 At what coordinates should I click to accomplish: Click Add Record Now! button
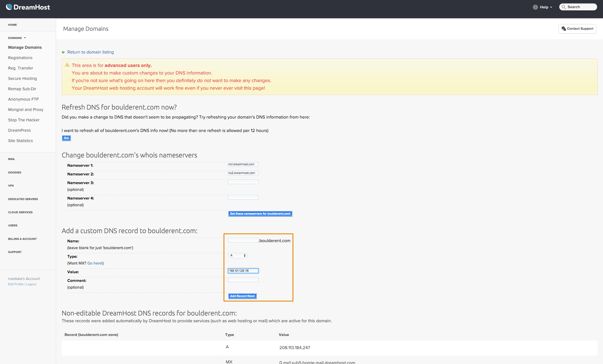242,296
